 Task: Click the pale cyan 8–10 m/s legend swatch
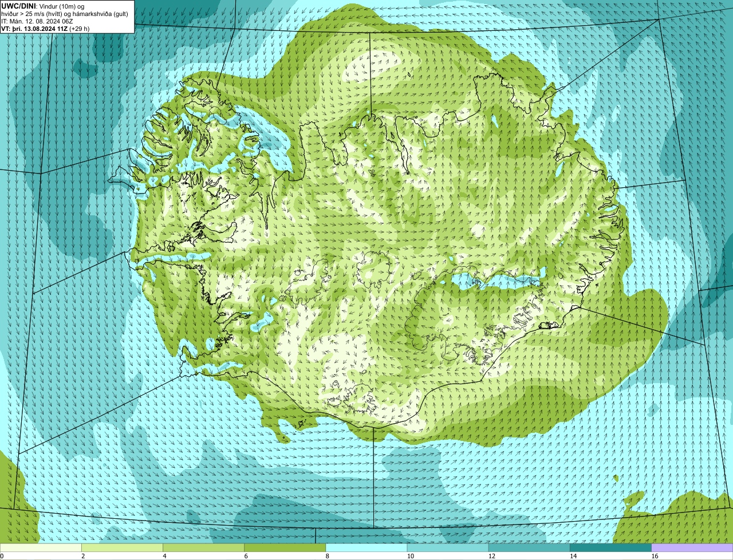(366, 548)
